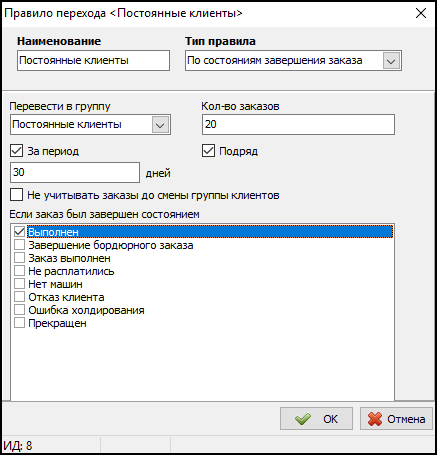Check the Заказ выполнен state
437x455 pixels.
point(19,258)
